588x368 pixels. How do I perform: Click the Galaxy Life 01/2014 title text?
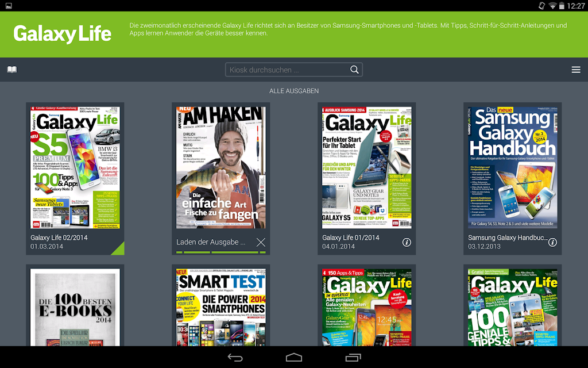pos(351,237)
